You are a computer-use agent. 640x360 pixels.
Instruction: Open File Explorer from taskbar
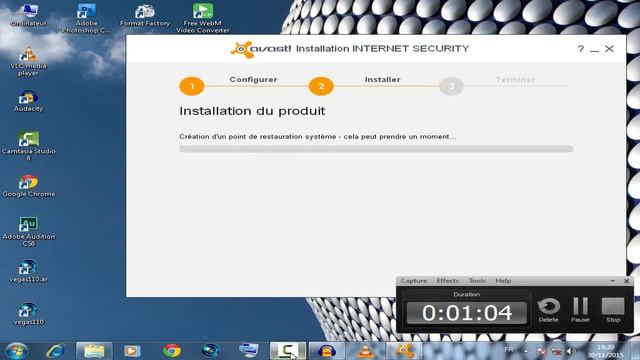[94, 351]
